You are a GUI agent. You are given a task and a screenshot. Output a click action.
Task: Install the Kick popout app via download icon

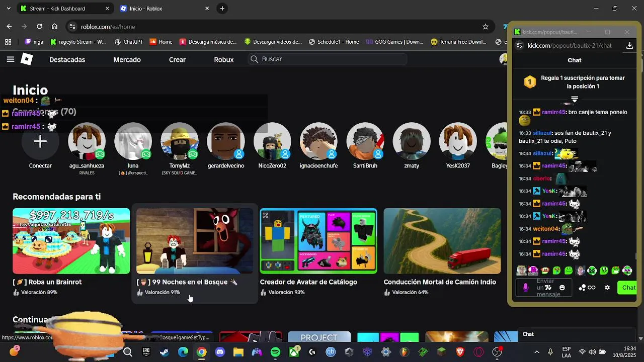pos(629,46)
